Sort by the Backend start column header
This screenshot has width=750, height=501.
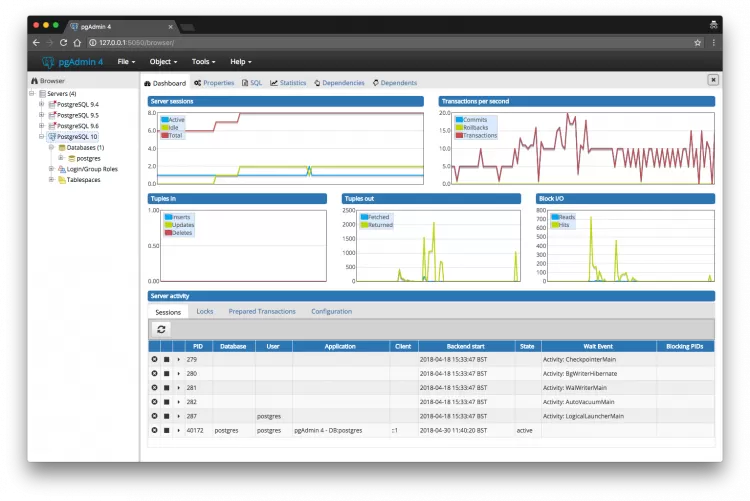coord(466,346)
